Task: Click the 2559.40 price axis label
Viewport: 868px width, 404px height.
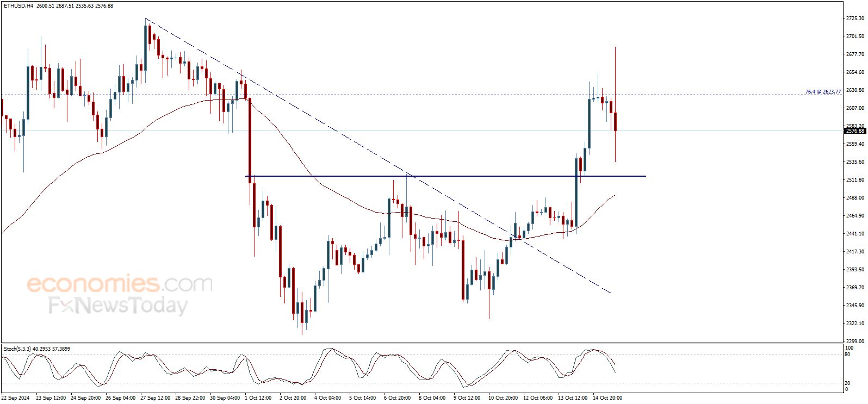Action: point(855,144)
